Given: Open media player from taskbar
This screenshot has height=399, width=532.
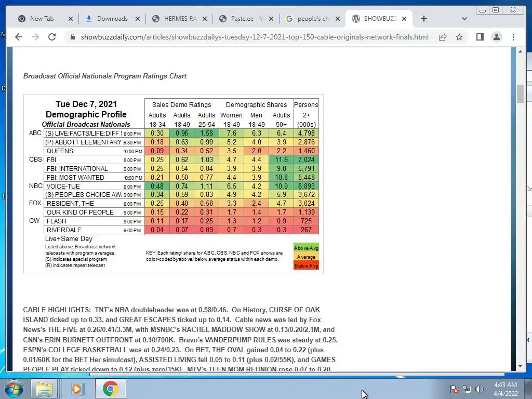Looking at the screenshot, I should click(77, 389).
